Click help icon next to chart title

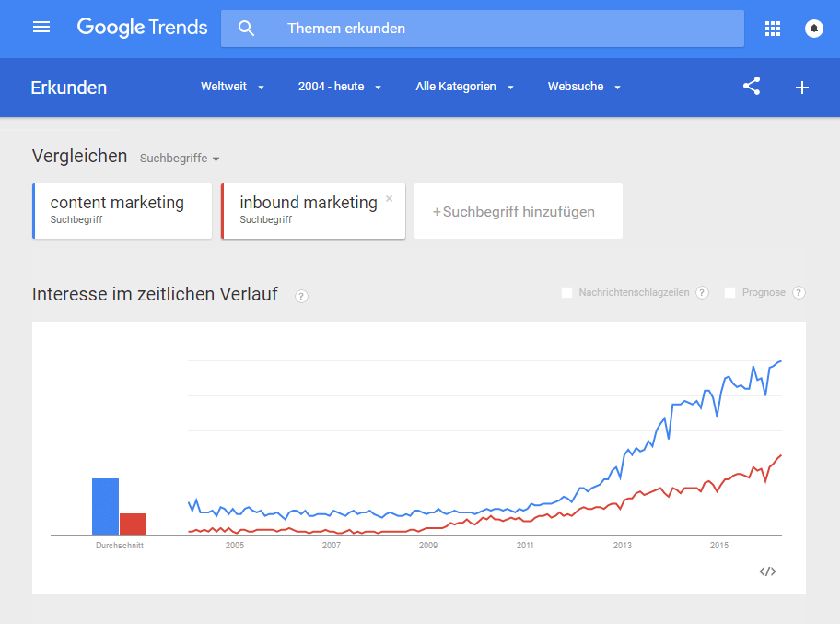coord(301,296)
